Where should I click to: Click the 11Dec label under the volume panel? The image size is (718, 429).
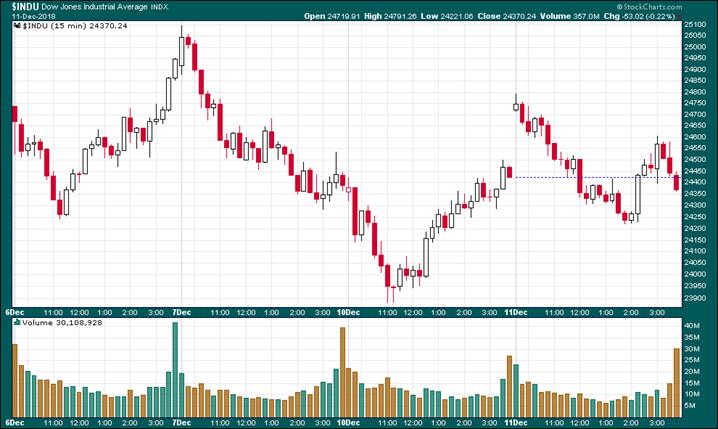pyautogui.click(x=516, y=422)
